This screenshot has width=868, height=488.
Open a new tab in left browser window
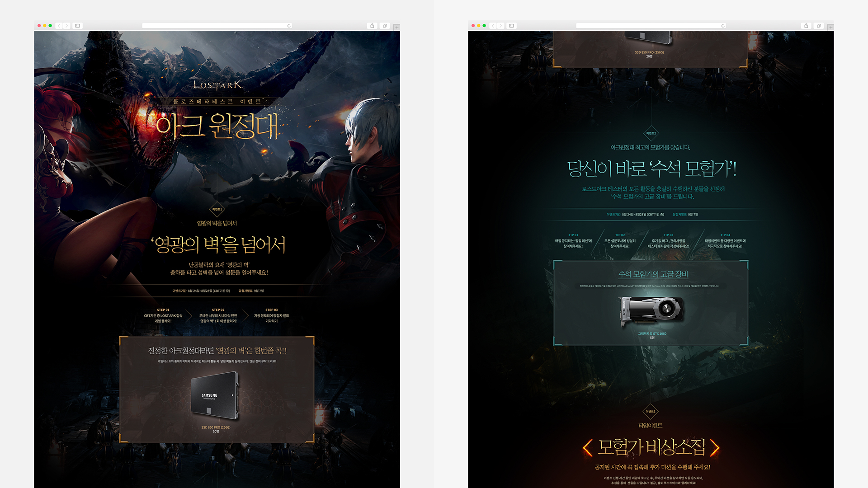pos(396,28)
